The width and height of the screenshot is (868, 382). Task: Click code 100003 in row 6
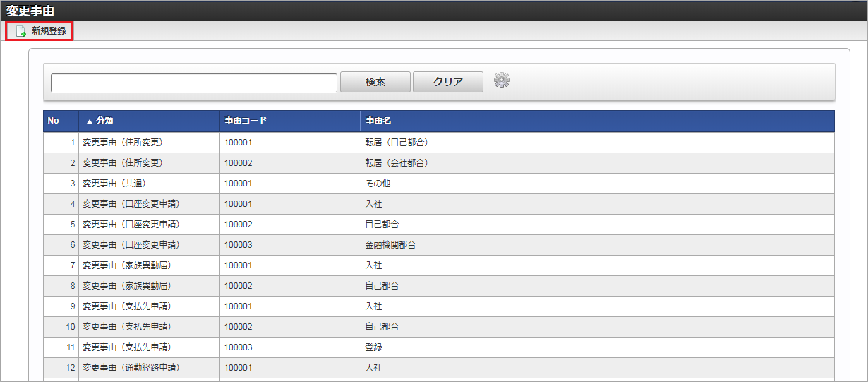[238, 245]
